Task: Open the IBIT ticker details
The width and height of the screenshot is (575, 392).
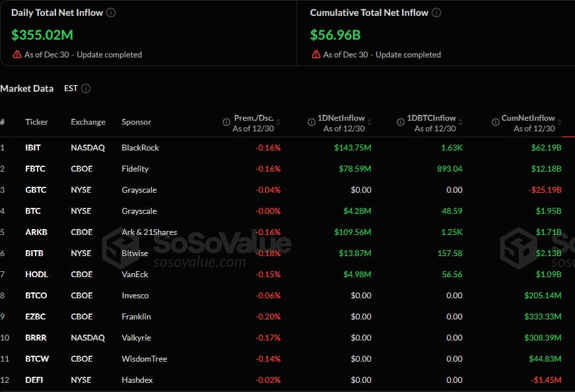Action: pos(32,147)
